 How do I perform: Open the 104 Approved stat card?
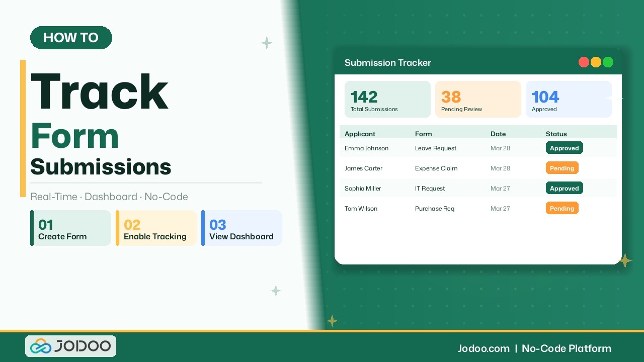[x=569, y=100]
